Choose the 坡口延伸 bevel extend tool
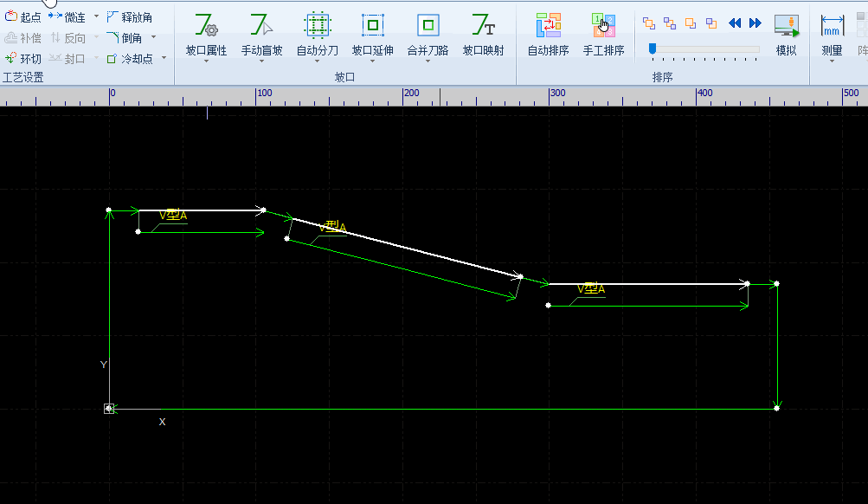This screenshot has height=504, width=868. (x=372, y=35)
